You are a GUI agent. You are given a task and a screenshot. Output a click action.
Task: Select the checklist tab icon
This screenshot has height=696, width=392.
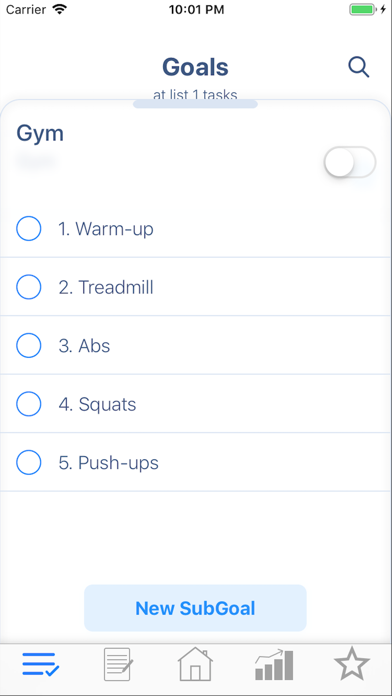[x=41, y=664]
